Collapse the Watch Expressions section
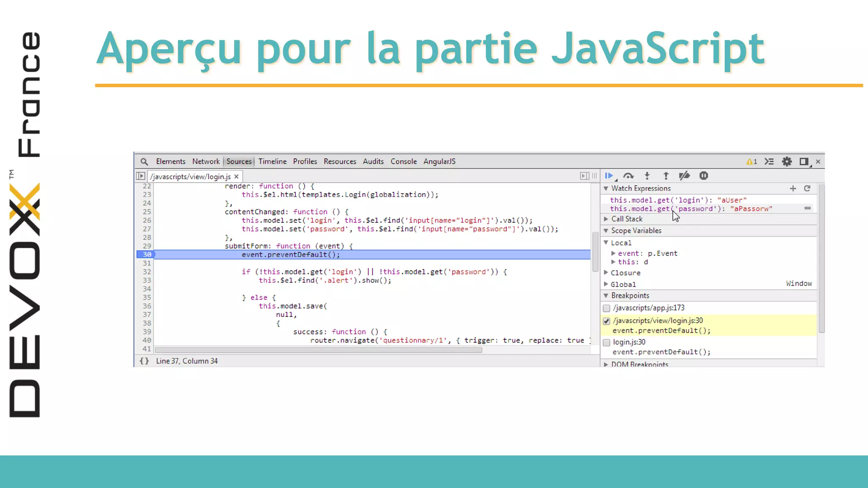 click(606, 189)
